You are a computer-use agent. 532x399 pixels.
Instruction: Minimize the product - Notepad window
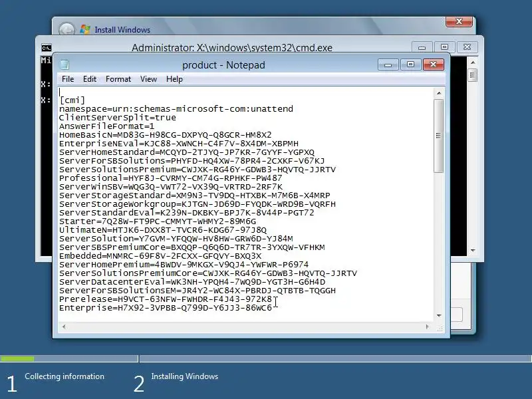coord(388,65)
